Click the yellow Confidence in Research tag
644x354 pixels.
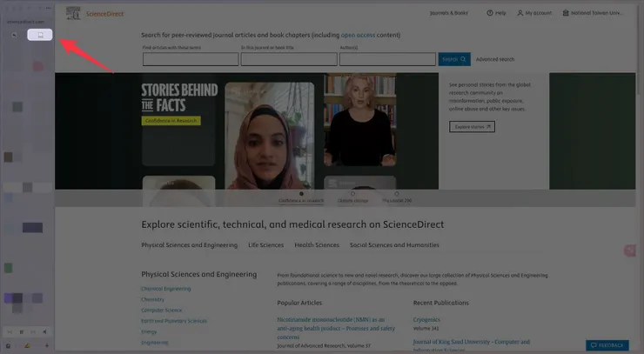tap(171, 121)
